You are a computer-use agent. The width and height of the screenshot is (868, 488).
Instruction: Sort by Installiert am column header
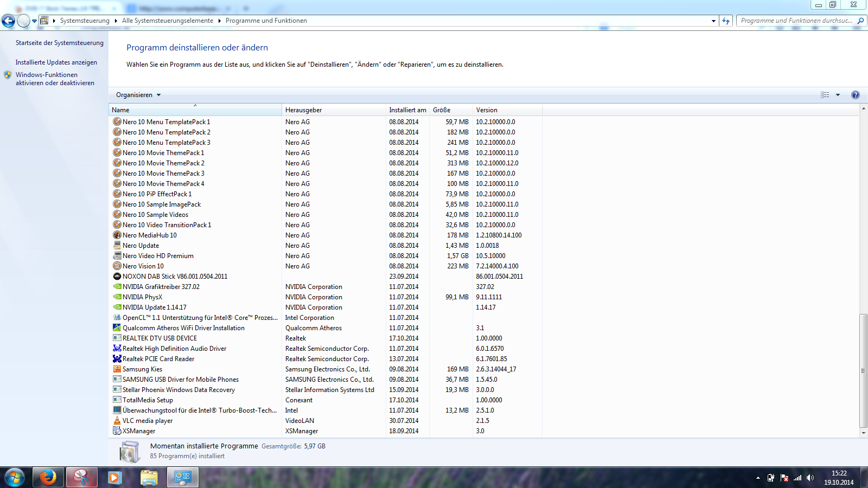click(x=407, y=110)
